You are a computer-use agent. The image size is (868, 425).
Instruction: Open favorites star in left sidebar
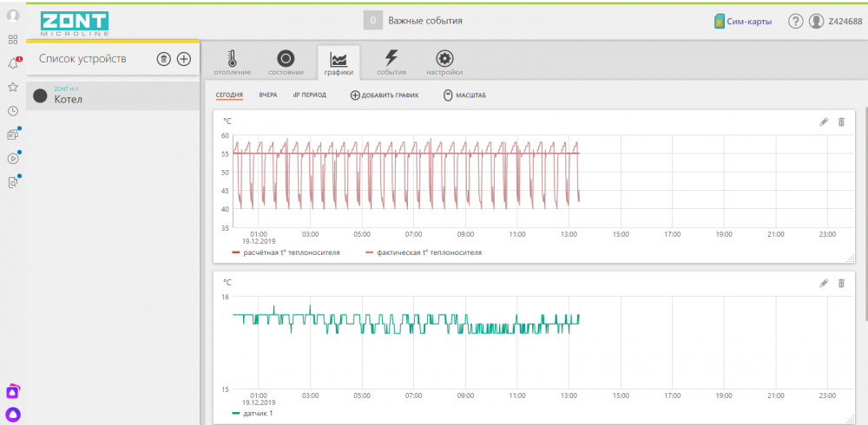pos(13,87)
